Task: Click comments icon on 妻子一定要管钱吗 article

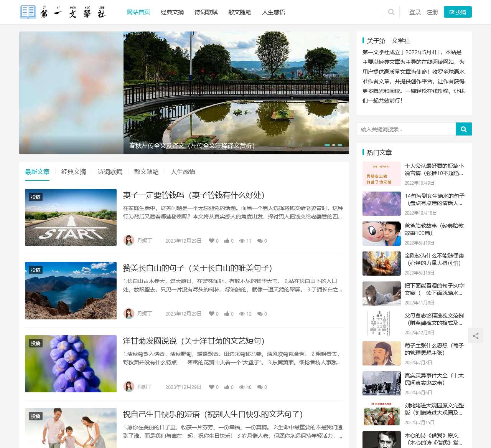Action: tap(260, 241)
